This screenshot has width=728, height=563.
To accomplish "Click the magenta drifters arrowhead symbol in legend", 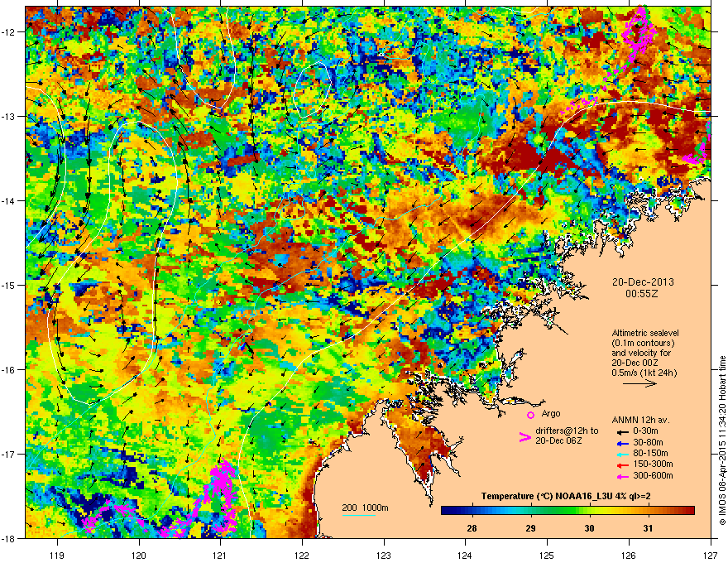I will (524, 436).
